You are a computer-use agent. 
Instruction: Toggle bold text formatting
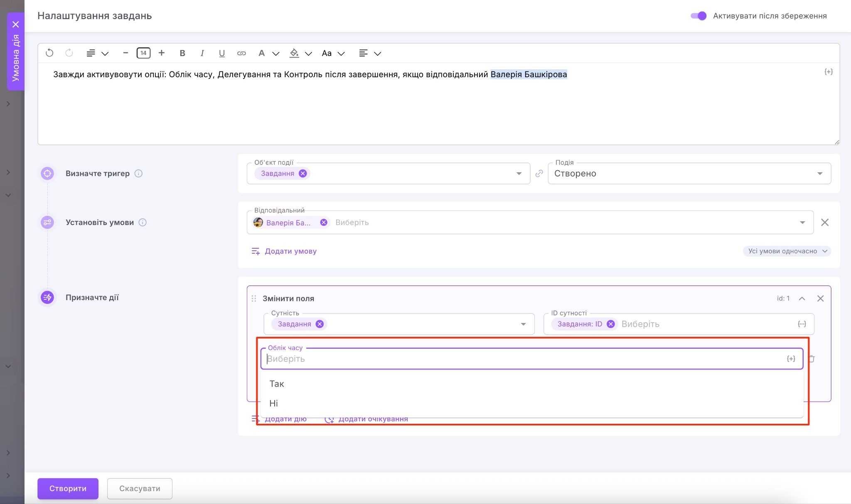[182, 53]
